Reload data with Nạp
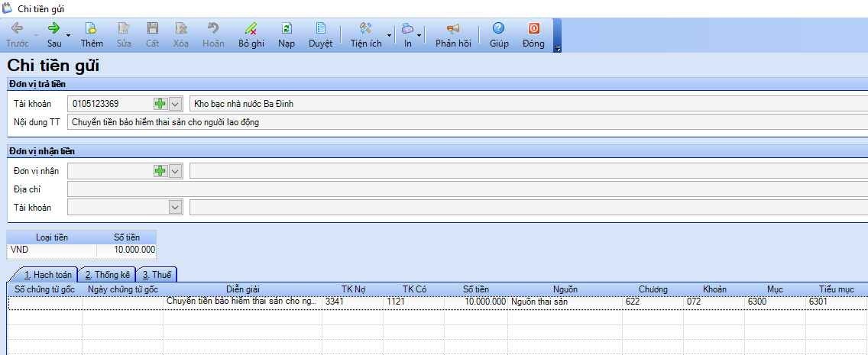This screenshot has width=868, height=355. 287,35
